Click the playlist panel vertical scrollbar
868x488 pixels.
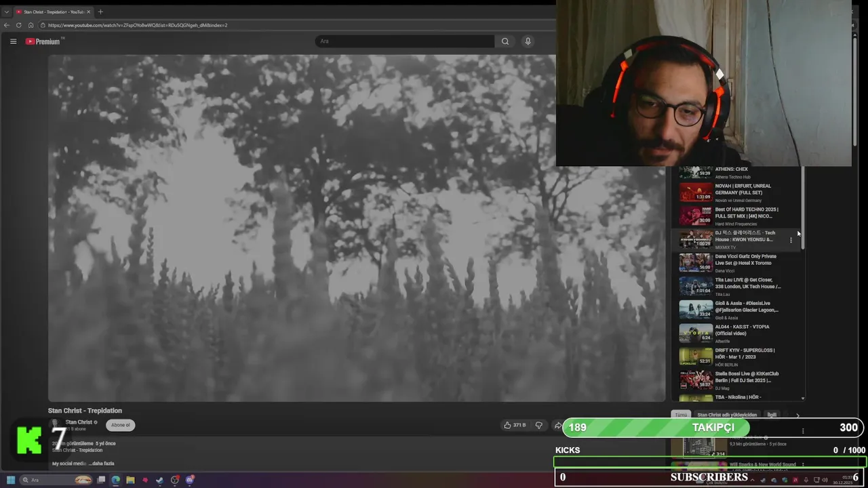click(803, 209)
